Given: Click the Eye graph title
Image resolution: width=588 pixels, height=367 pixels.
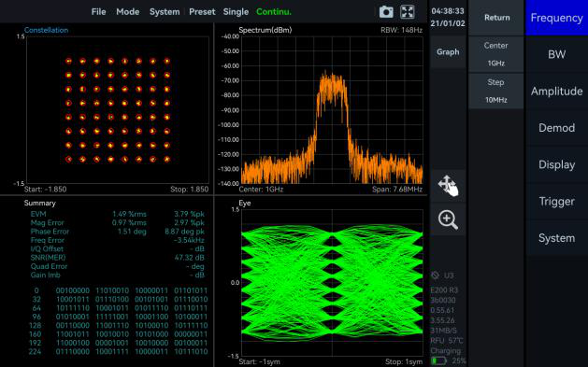Looking at the screenshot, I should (245, 203).
